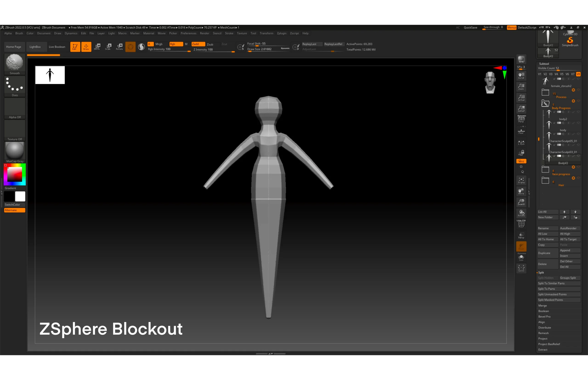Select the Scale gizmo tool

(108, 47)
